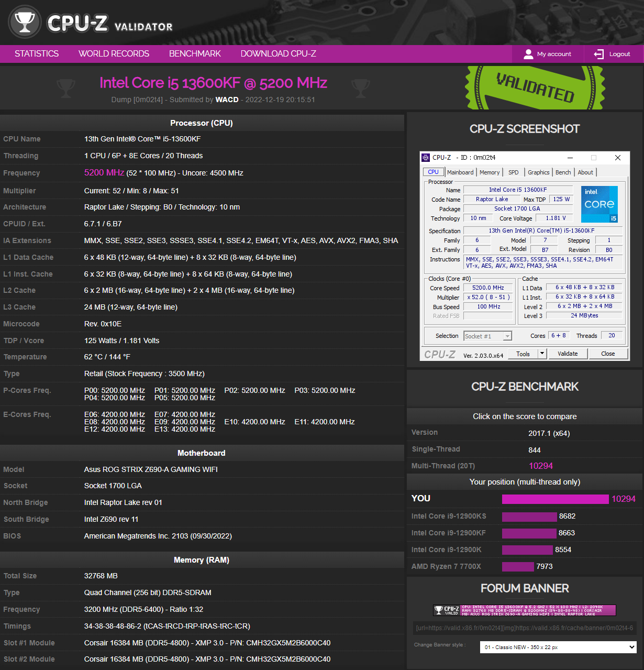Open the Change Banner style dropdown

(x=558, y=647)
